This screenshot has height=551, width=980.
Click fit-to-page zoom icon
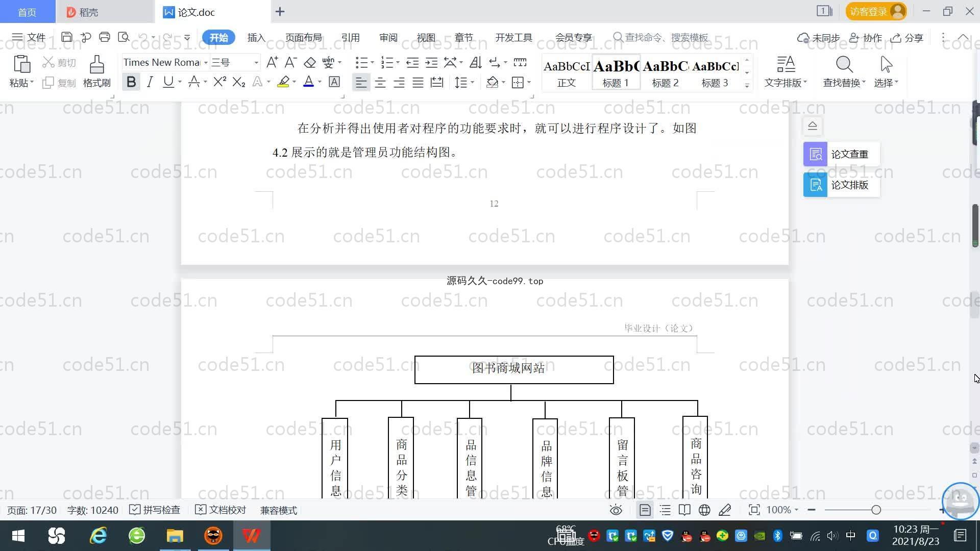click(x=754, y=510)
